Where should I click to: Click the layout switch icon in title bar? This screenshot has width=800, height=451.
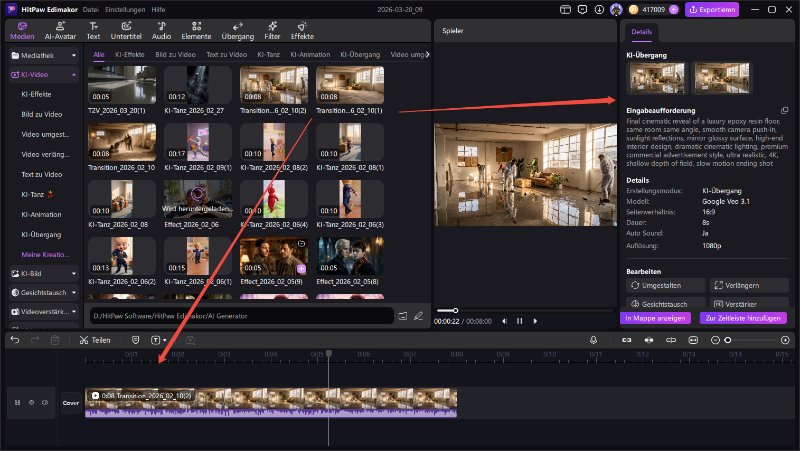tap(565, 9)
